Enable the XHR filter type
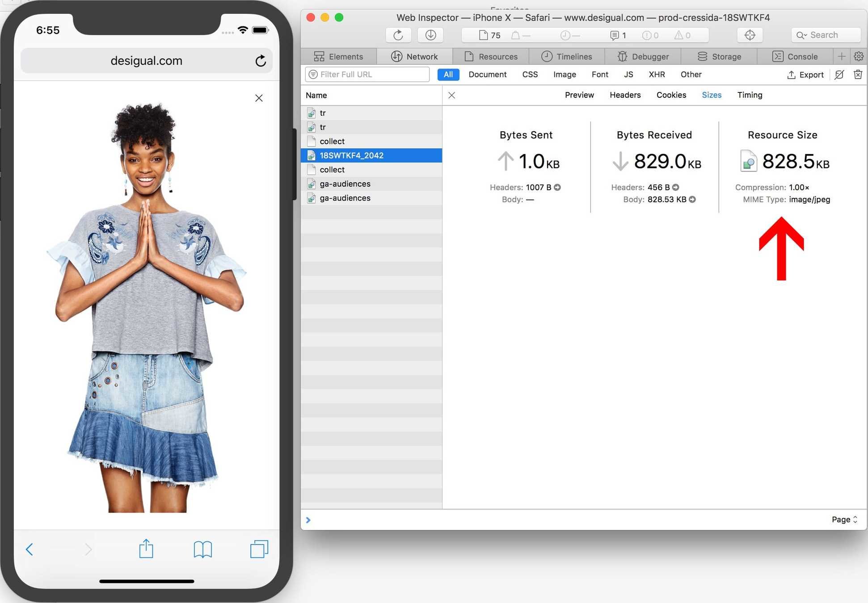Screen dimensions: 868x603 (657, 75)
